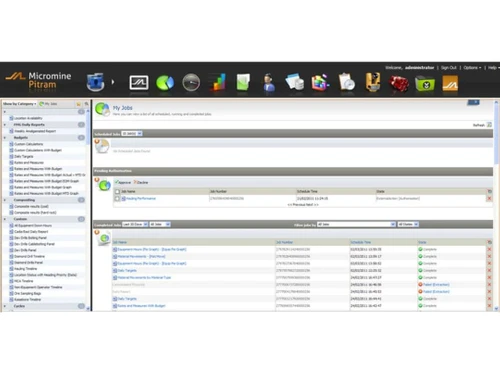The image size is (500, 375).
Task: Select Daily Targets in Budgets sidebar list
Action: (x=24, y=156)
